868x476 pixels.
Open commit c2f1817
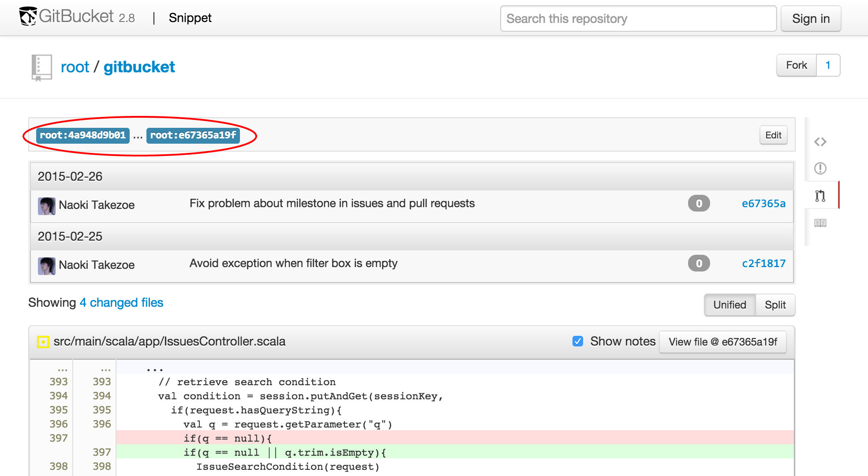[x=763, y=264]
